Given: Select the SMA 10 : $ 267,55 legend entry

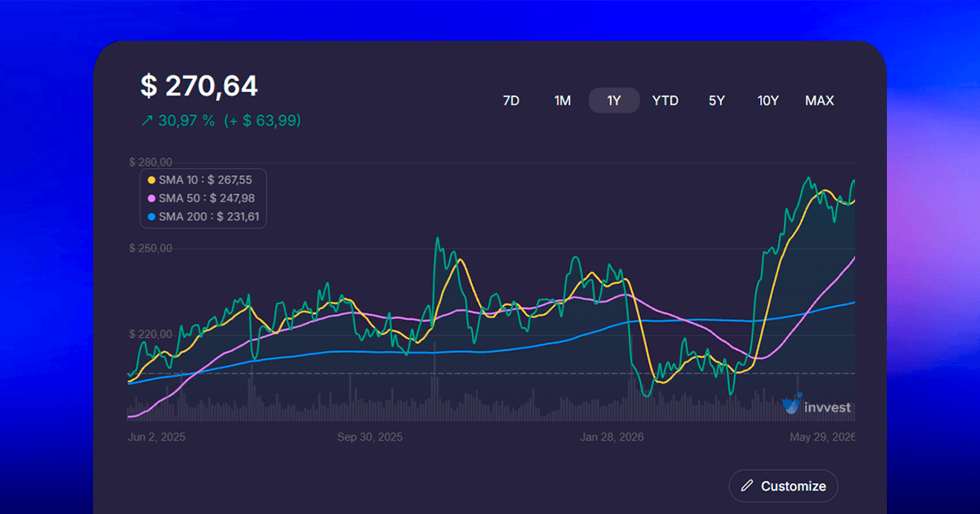Looking at the screenshot, I should pyautogui.click(x=200, y=179).
